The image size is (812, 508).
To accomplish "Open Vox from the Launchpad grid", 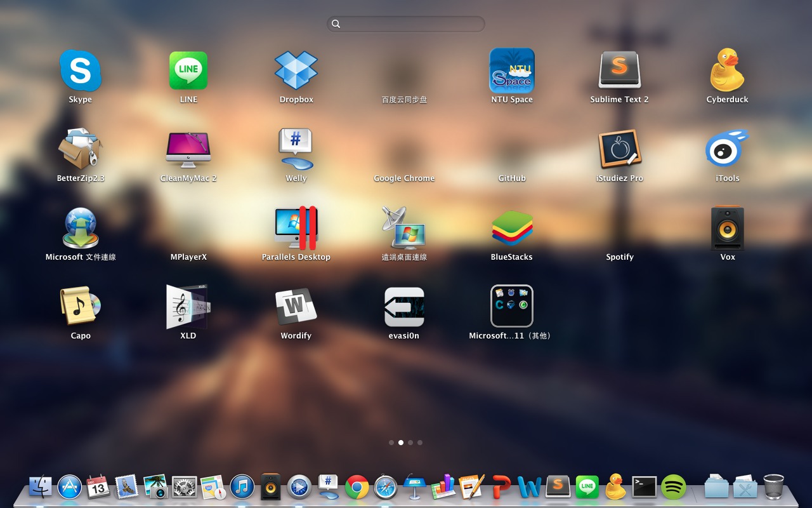I will coord(728,228).
